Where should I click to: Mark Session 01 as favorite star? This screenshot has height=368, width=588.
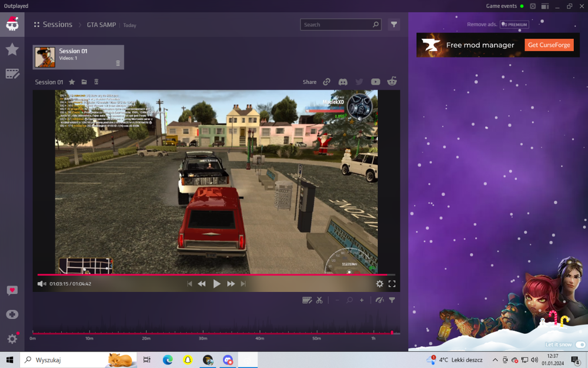click(72, 82)
